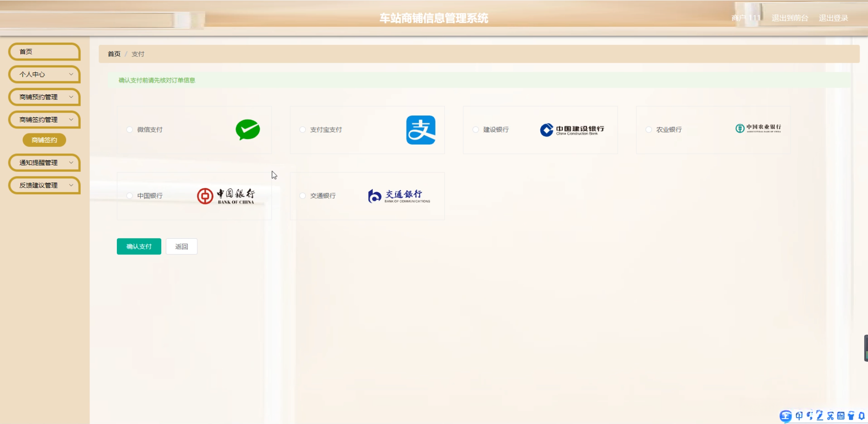Image resolution: width=868 pixels, height=424 pixels.
Task: Go to 首页 via the breadcrumb
Action: 114,54
